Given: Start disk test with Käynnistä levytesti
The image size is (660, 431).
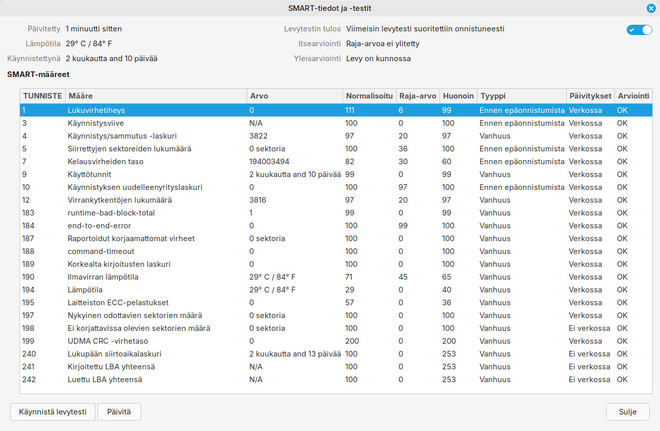Looking at the screenshot, I should pos(53,412).
